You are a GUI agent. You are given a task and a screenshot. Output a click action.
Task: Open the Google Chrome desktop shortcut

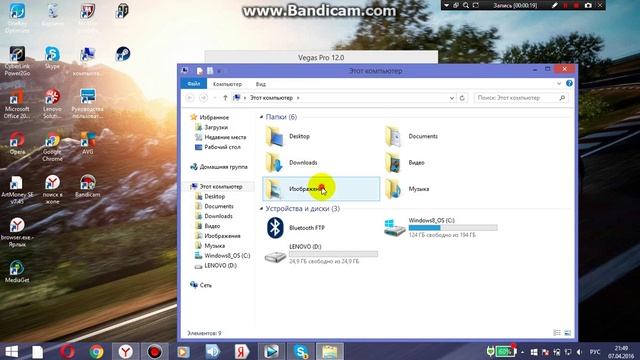pyautogui.click(x=52, y=146)
